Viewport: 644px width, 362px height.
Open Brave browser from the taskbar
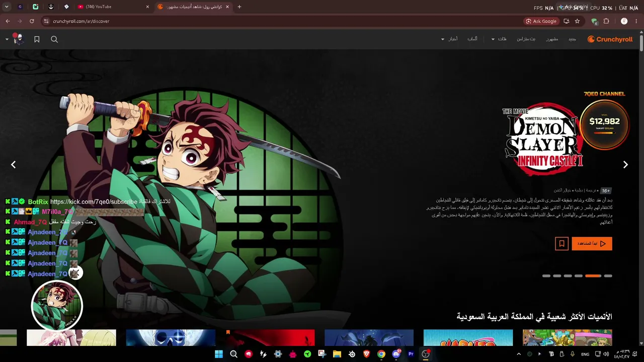(x=367, y=354)
